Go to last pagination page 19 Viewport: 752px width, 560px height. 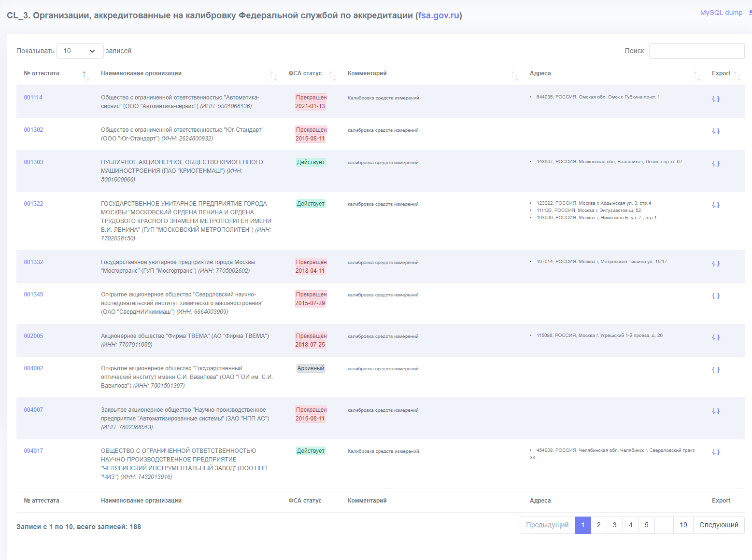coord(683,525)
